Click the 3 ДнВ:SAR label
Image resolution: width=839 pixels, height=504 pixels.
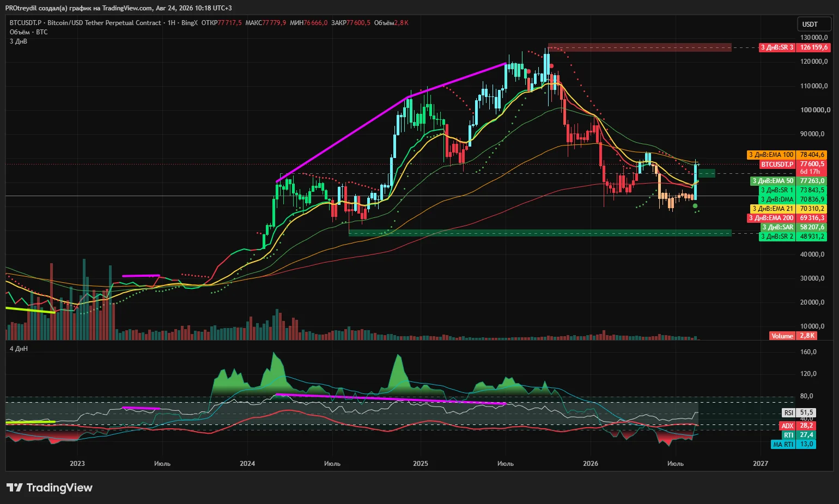coord(777,227)
